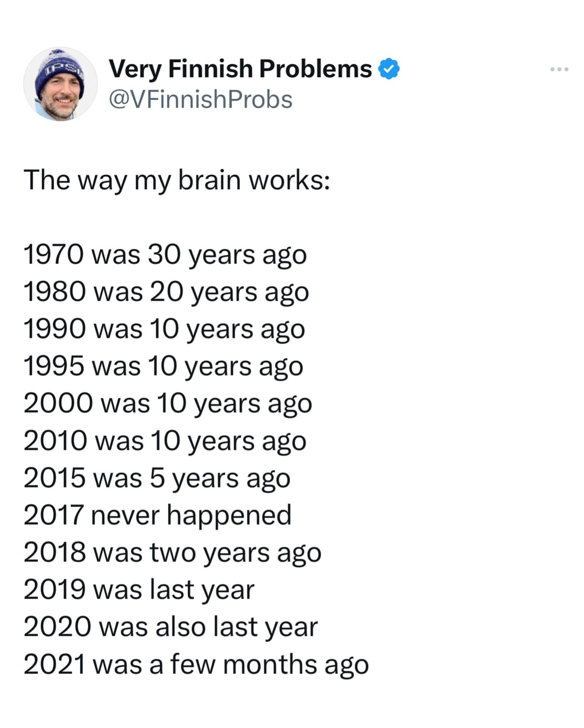Image resolution: width=584 pixels, height=728 pixels.
Task: Click the line saying 2017 never happened
Action: (158, 515)
